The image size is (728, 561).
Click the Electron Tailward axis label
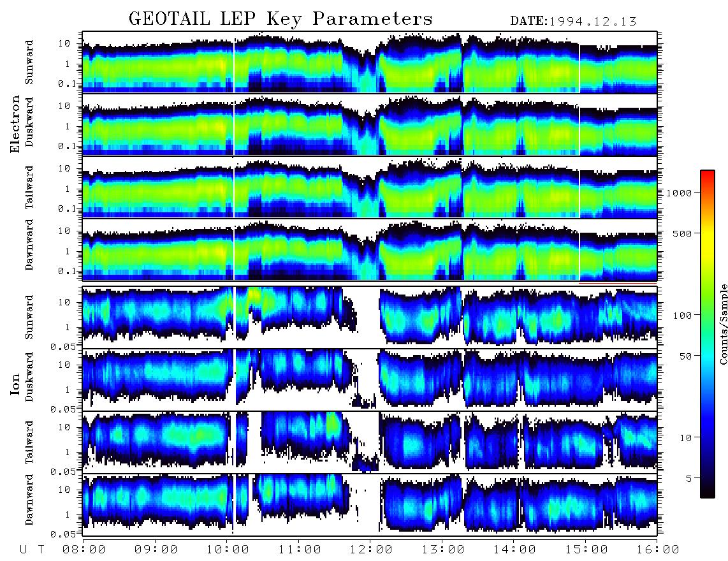[29, 187]
